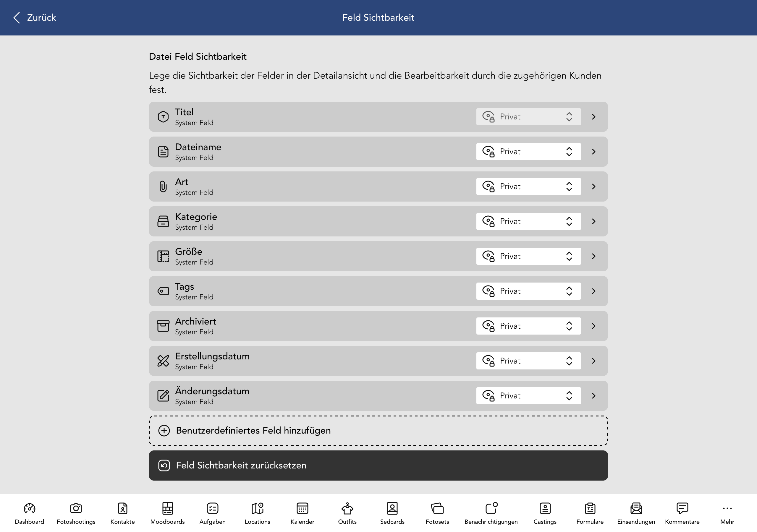Show more tabs via Mehr
The image size is (757, 532).
(x=727, y=513)
